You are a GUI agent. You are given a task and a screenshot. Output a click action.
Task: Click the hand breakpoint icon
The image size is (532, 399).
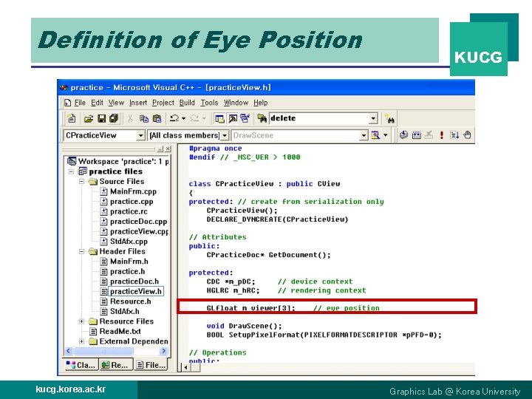click(468, 135)
